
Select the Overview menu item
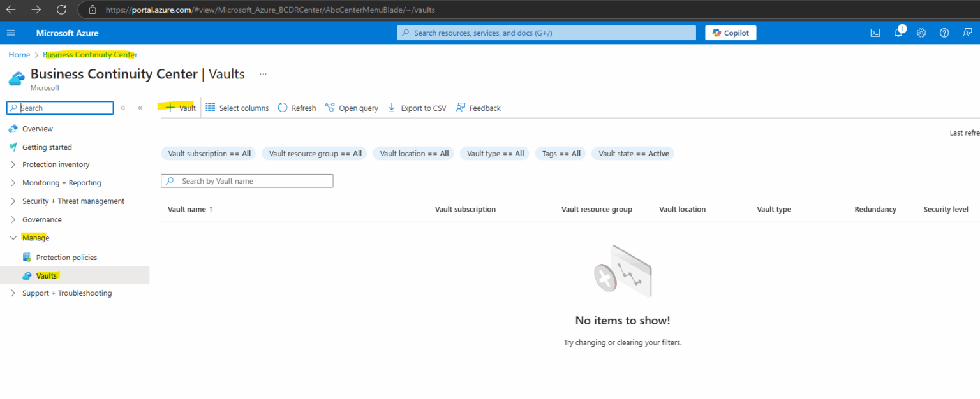38,128
